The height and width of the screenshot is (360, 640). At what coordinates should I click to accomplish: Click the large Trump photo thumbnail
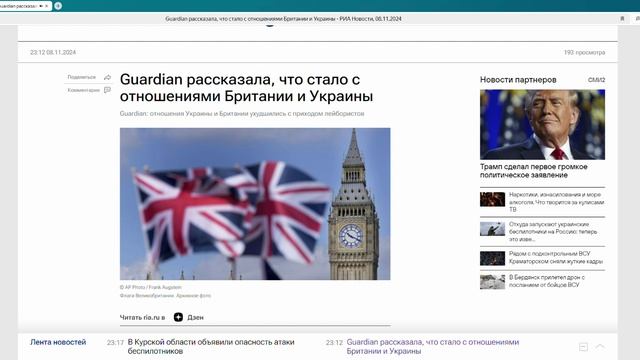point(542,124)
